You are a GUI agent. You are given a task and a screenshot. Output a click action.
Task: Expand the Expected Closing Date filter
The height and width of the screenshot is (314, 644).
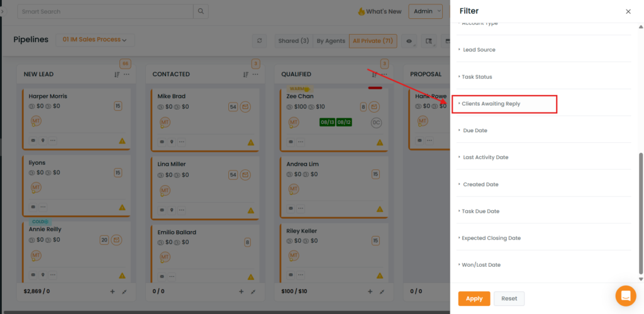tap(544, 238)
